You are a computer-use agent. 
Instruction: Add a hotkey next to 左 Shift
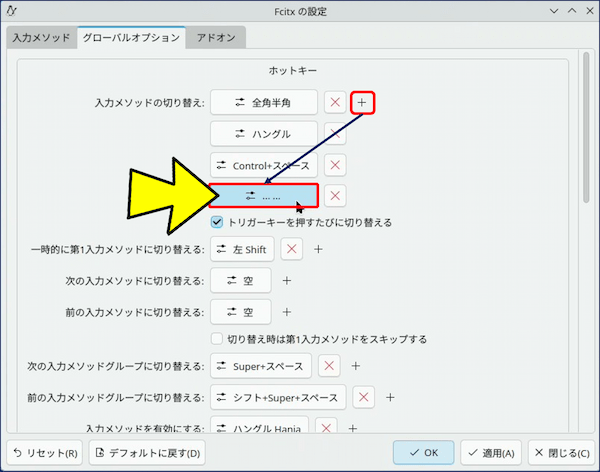pyautogui.click(x=318, y=249)
